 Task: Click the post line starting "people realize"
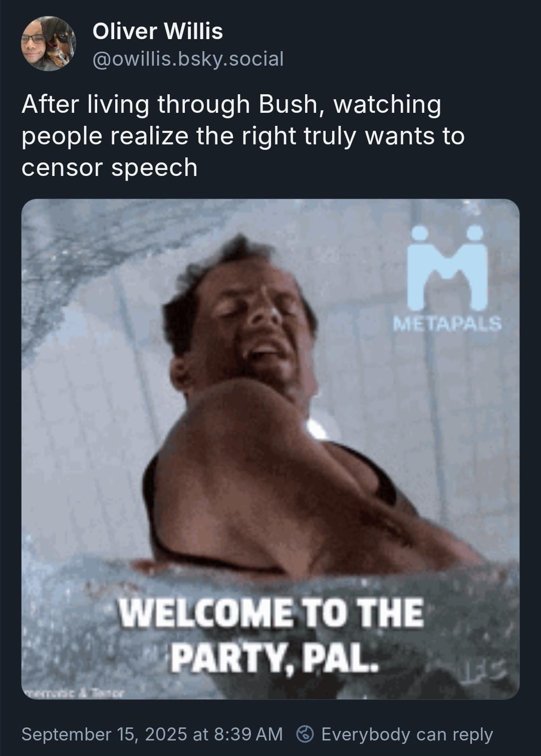click(x=243, y=136)
